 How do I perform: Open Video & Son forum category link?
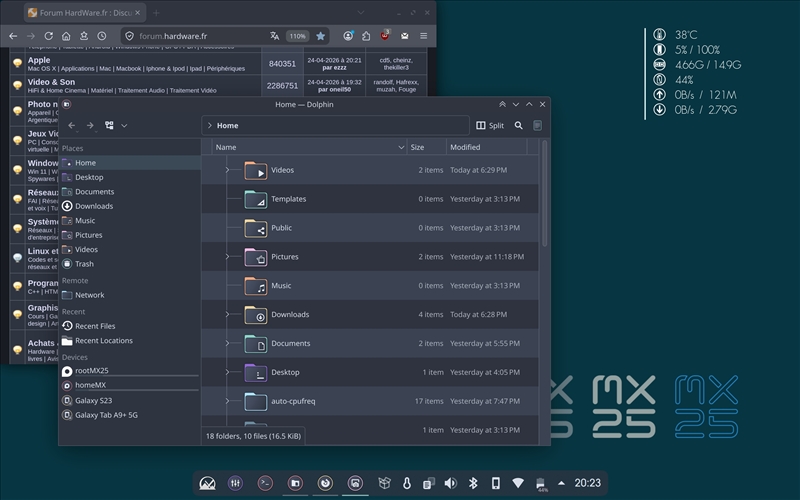pyautogui.click(x=51, y=82)
